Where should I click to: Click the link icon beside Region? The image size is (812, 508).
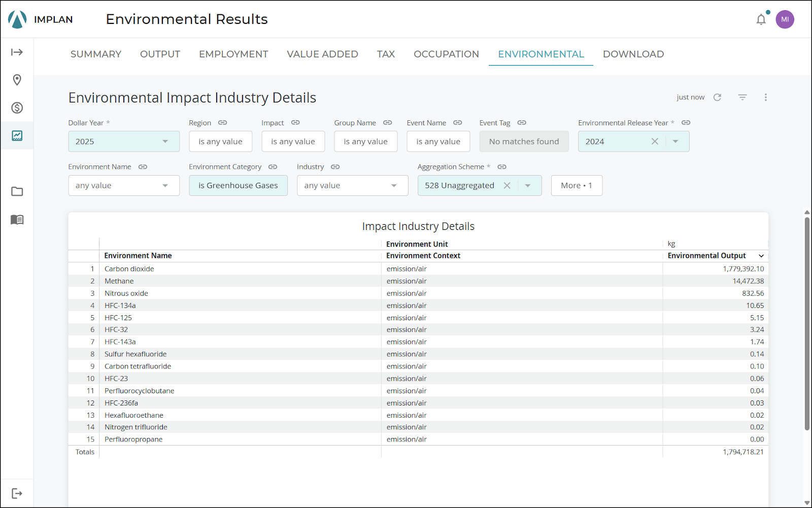(x=222, y=122)
